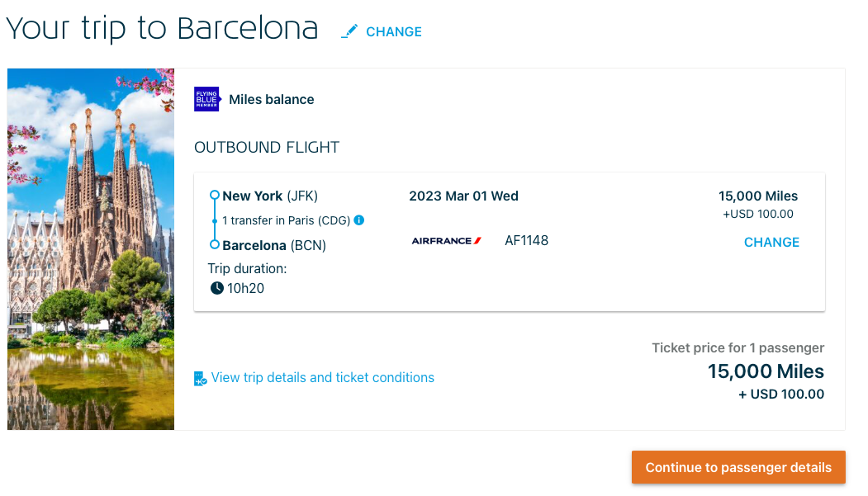This screenshot has width=868, height=496.
Task: Click flight number AF1148
Action: (x=526, y=240)
